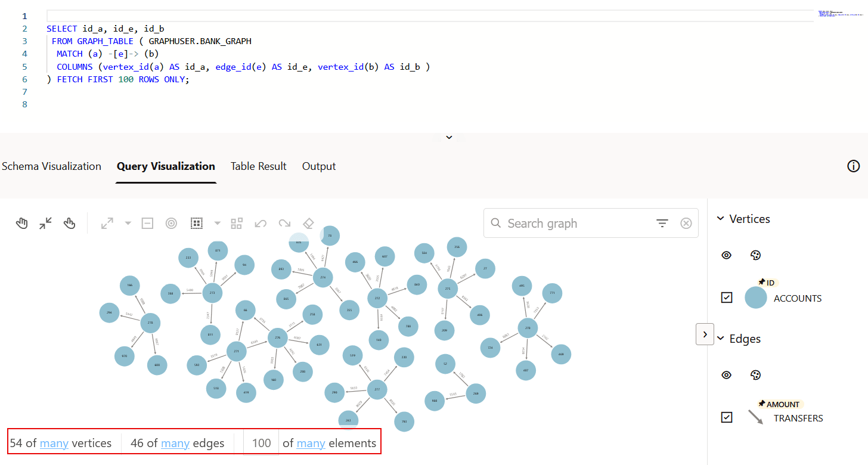Open dropdown arrow beside expand icon

128,224
